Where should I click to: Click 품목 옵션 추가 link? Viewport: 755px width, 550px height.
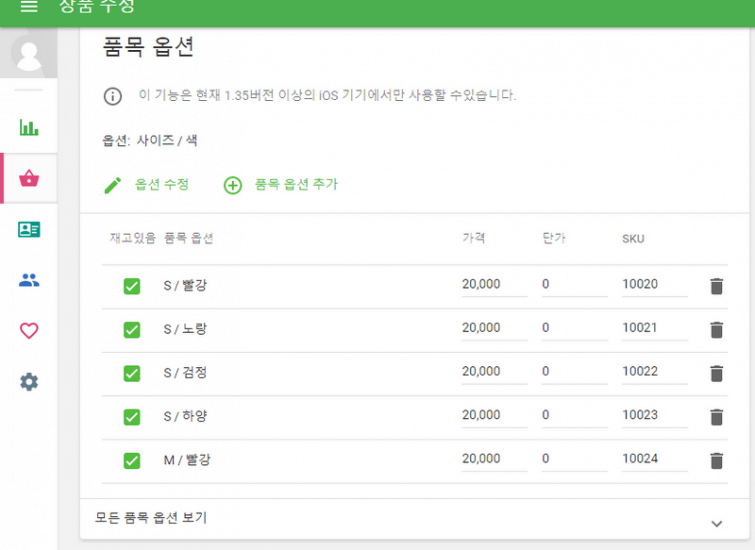[x=296, y=184]
